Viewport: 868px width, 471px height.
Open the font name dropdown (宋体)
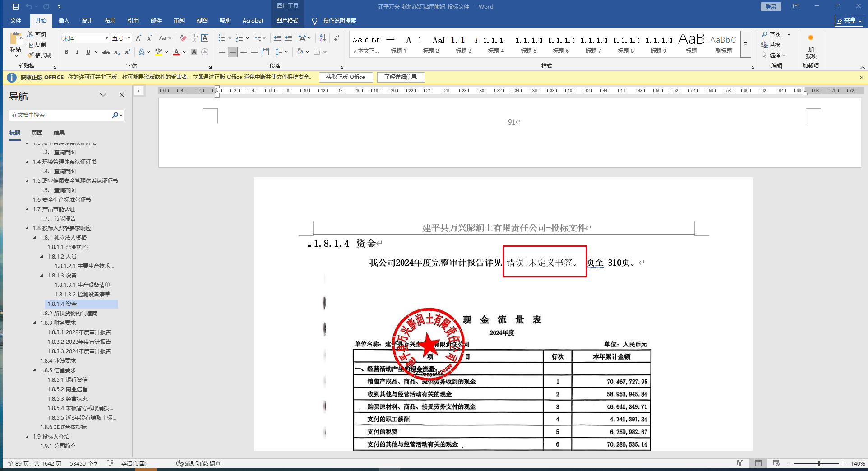coord(106,38)
